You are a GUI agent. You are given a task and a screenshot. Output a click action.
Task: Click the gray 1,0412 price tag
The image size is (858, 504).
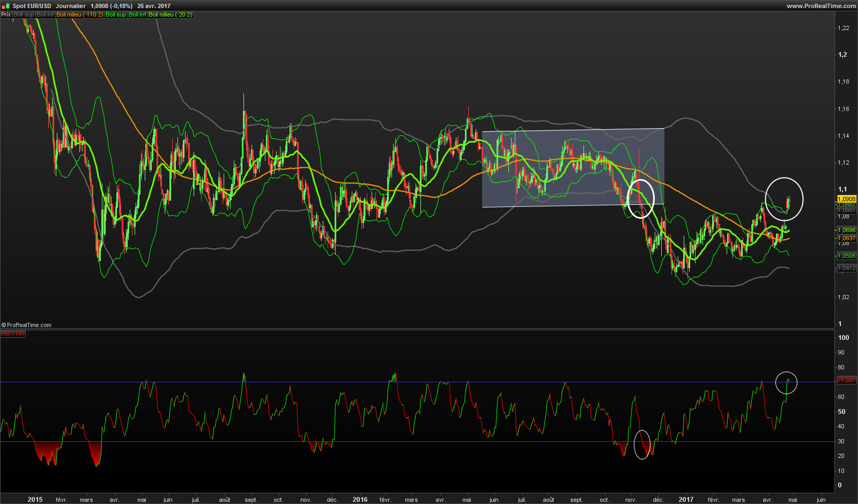[x=847, y=268]
